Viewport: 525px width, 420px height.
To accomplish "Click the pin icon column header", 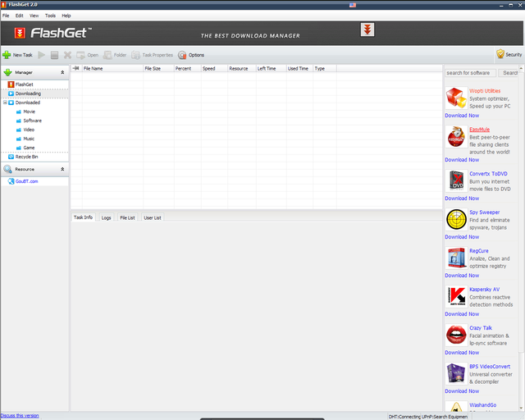I will pos(76,68).
